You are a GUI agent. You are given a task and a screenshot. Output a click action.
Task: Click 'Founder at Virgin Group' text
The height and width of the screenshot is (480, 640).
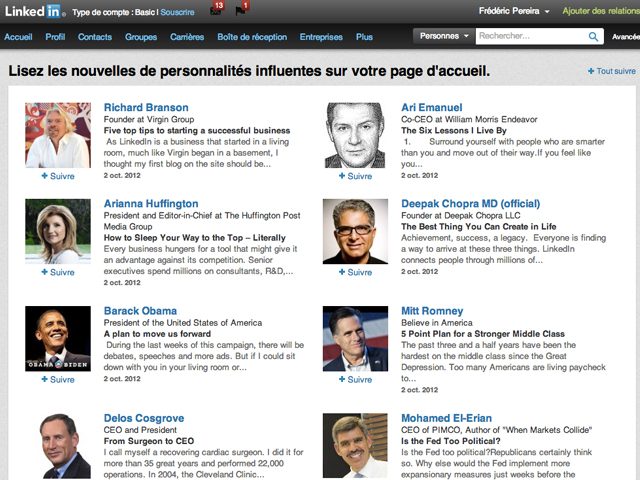coord(149,120)
